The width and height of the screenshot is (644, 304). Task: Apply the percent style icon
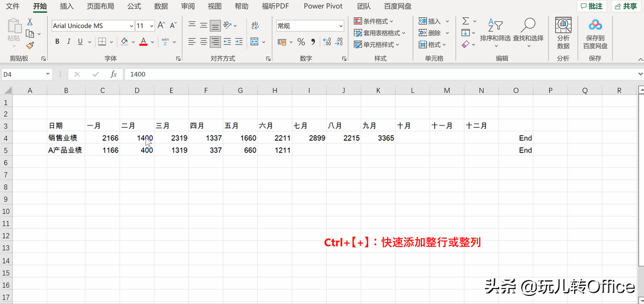pyautogui.click(x=301, y=42)
